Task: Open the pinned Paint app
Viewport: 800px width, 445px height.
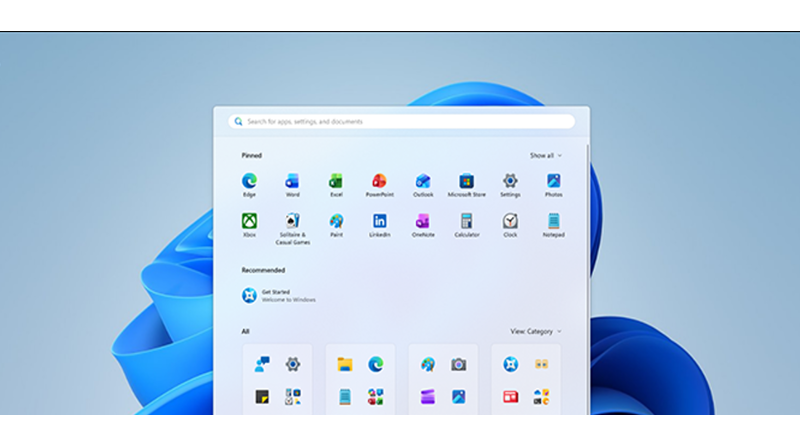Action: (x=336, y=225)
